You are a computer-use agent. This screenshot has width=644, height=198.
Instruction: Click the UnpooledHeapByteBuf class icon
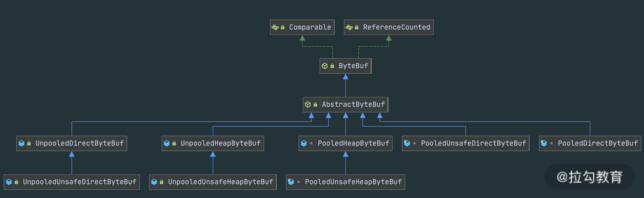167,143
